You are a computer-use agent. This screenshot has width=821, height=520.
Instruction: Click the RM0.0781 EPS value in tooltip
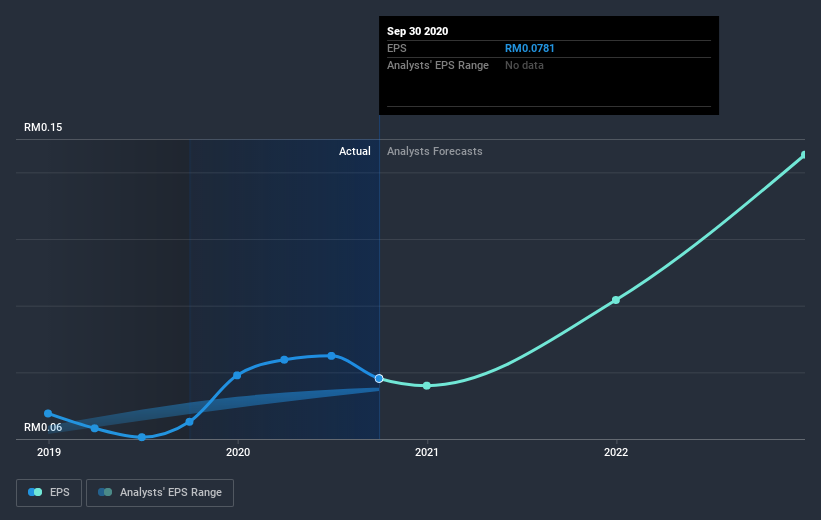[529, 48]
